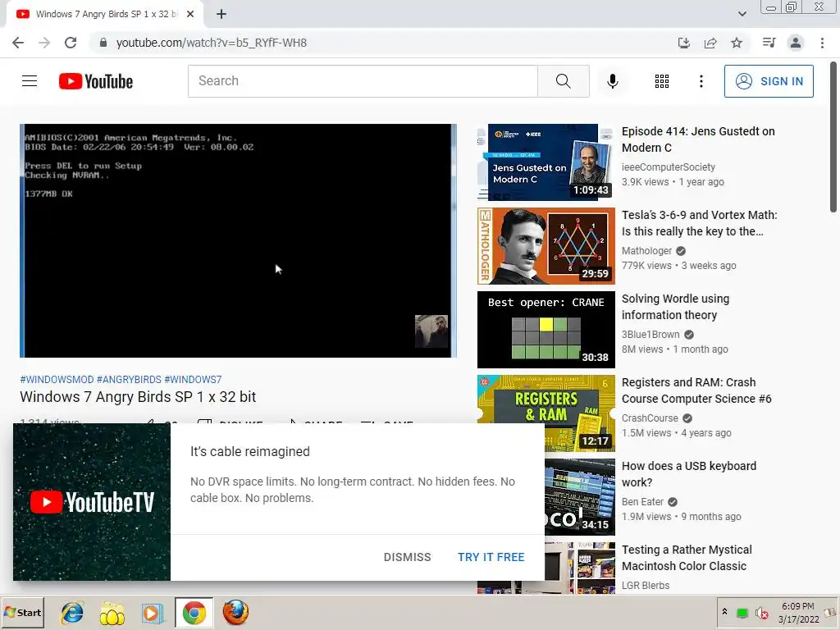
Task: Select the Windows 7 Angry Birds tab
Action: [105, 15]
